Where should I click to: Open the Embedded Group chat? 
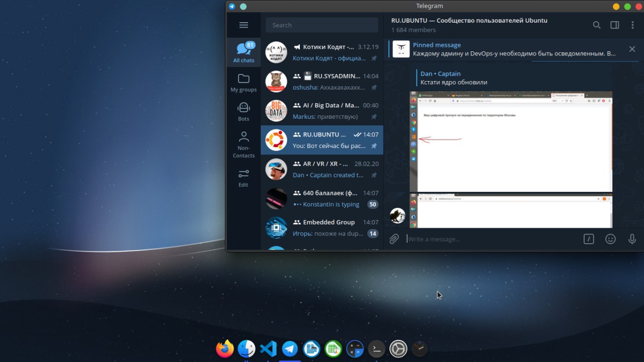point(322,228)
